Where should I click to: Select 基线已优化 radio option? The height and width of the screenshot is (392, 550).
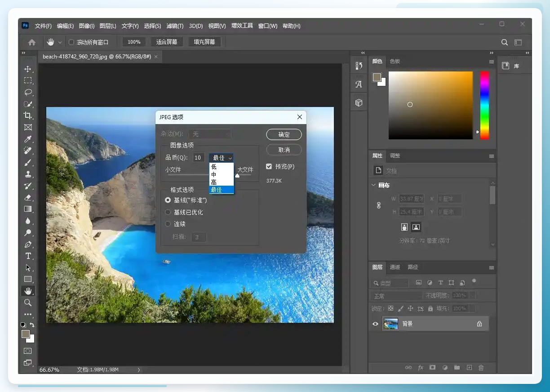point(168,212)
